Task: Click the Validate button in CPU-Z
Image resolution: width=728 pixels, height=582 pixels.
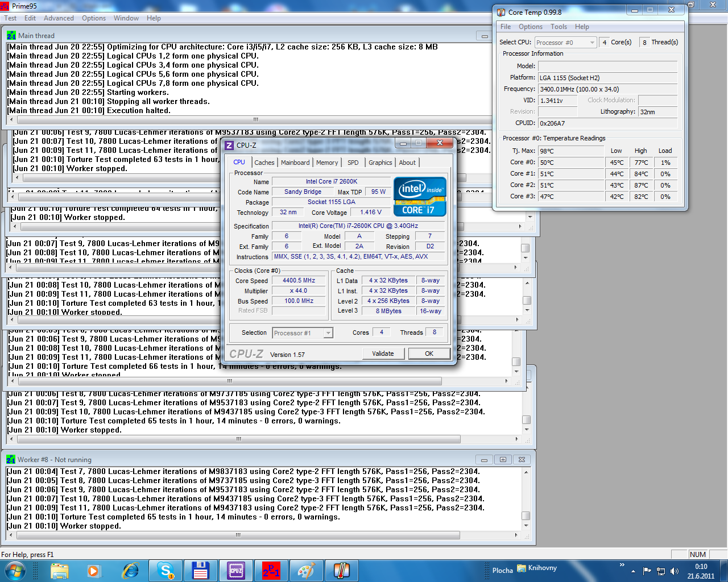Action: (x=383, y=354)
